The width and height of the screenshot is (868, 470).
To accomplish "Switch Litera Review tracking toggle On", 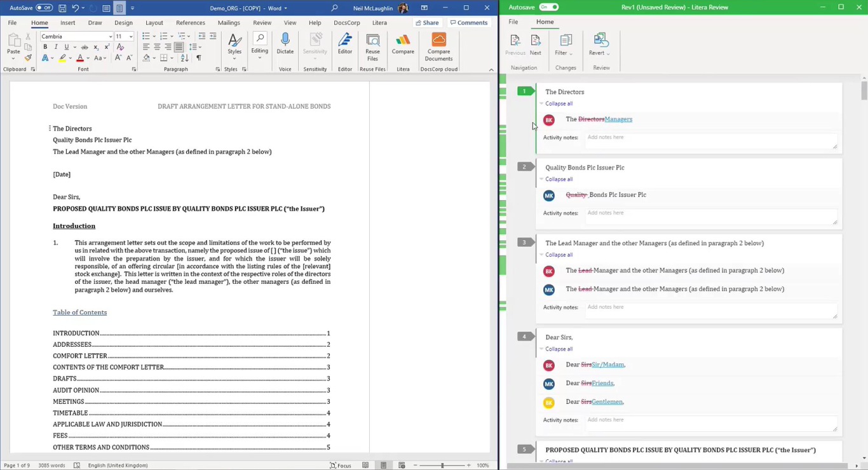I will pyautogui.click(x=548, y=7).
